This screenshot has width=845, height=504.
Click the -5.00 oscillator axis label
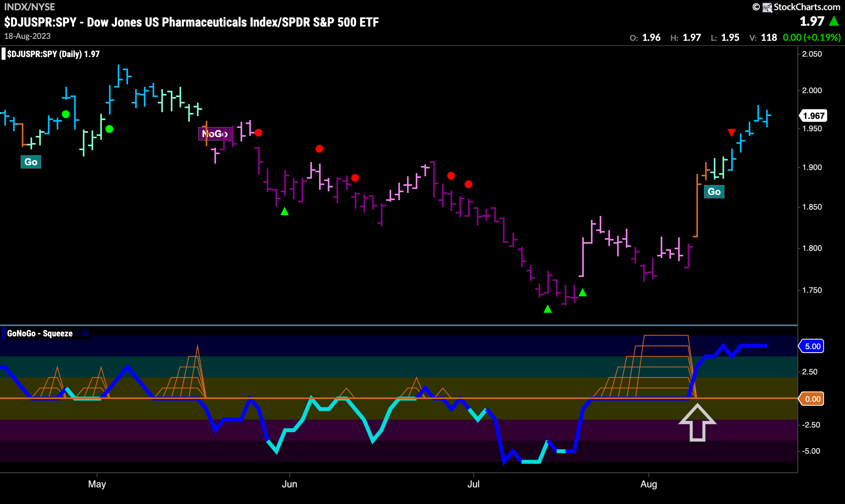coord(811,451)
